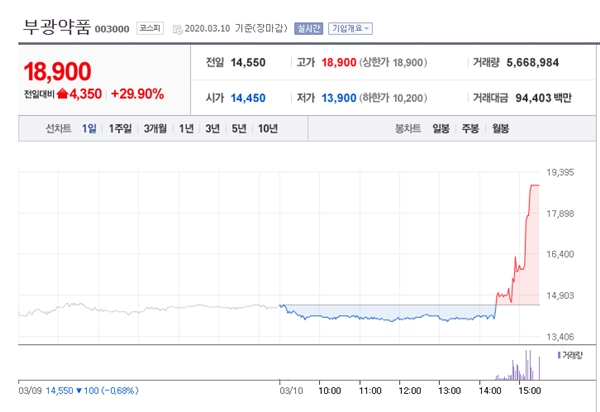Click the +29.90% change value
600x412 pixels.
coord(137,94)
